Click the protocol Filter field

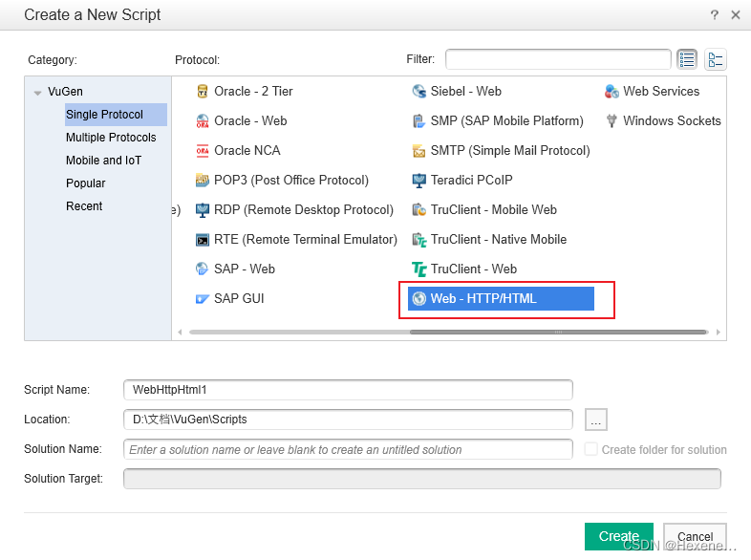558,59
